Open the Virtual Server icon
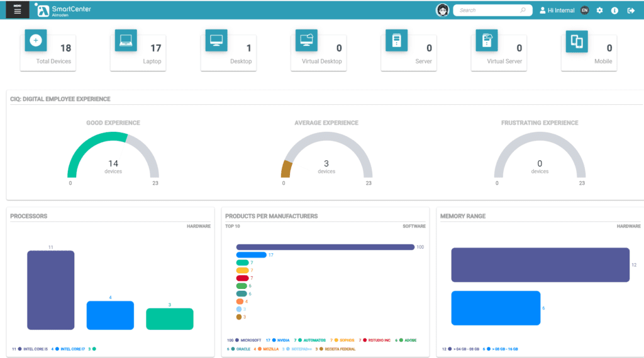644x358 pixels. [487, 40]
